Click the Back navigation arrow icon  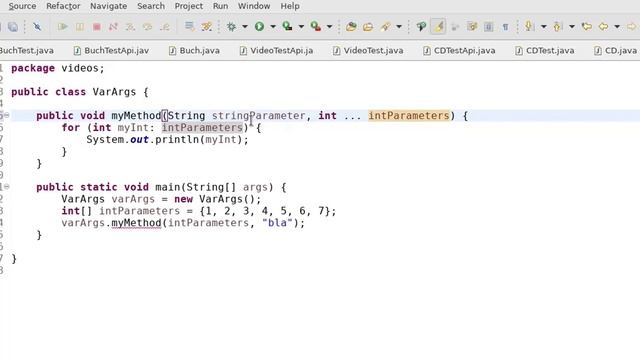(603, 27)
